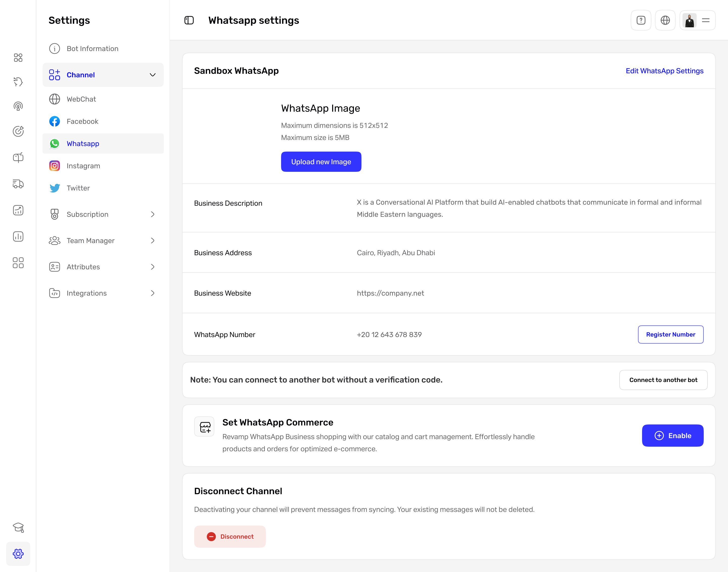728x572 pixels.
Task: Expand the Attributes section chevron
Action: coord(152,267)
